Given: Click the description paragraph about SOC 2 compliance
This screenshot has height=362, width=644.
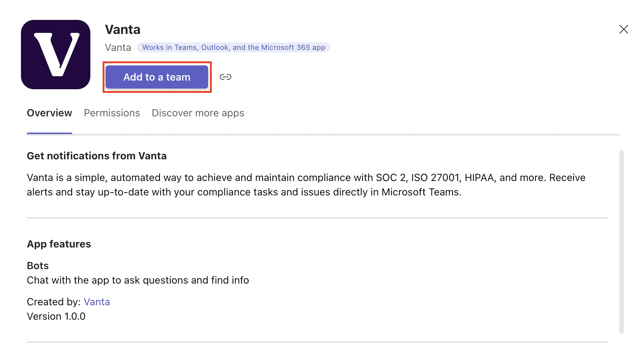Looking at the screenshot, I should [x=306, y=185].
